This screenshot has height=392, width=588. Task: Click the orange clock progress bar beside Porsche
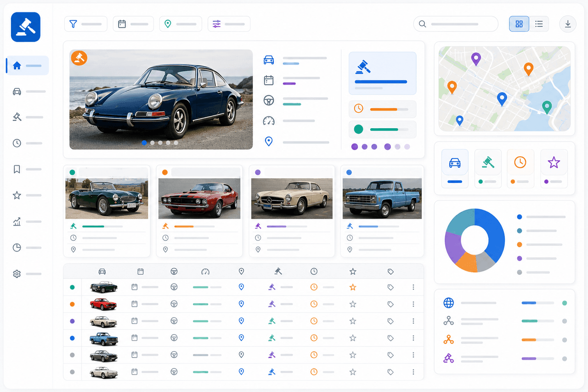[x=389, y=109]
